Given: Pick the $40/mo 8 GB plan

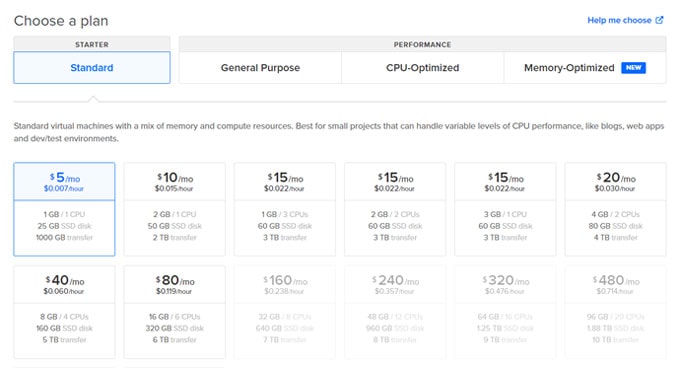Looking at the screenshot, I should [x=64, y=312].
